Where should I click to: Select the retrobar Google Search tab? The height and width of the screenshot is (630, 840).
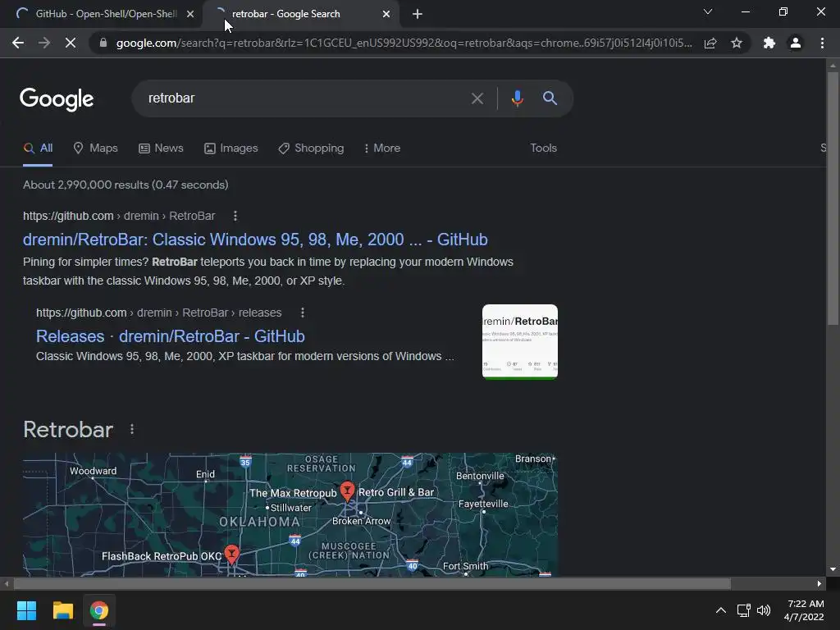[x=300, y=14]
